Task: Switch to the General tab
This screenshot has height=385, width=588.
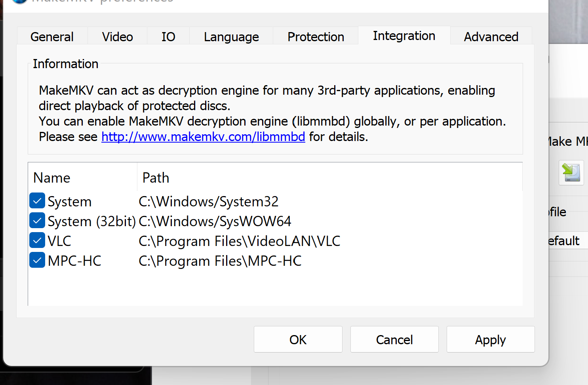Action: point(52,36)
